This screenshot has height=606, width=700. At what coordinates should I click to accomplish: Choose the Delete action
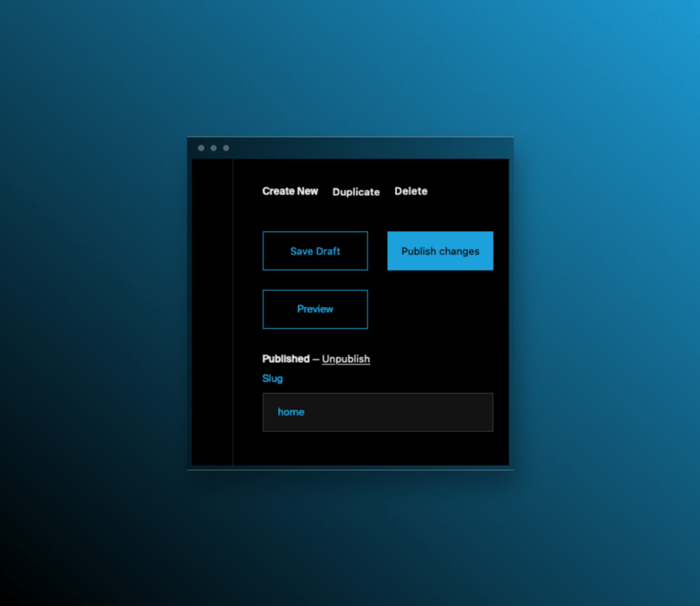coord(411,191)
